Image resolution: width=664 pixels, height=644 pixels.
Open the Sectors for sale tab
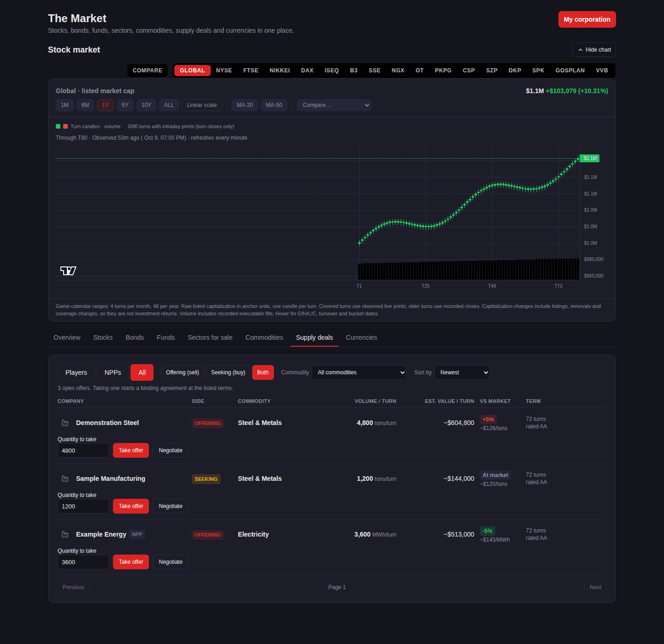[x=210, y=337]
